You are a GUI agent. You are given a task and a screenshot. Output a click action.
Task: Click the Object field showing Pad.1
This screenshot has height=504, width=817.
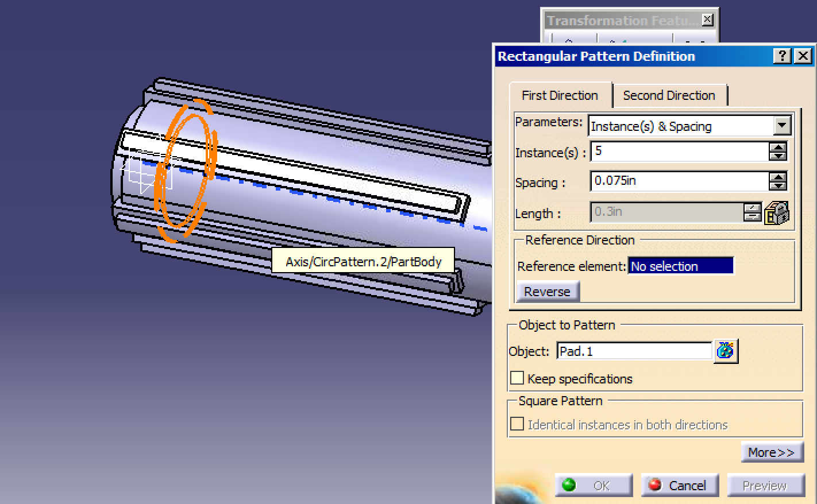pos(634,351)
